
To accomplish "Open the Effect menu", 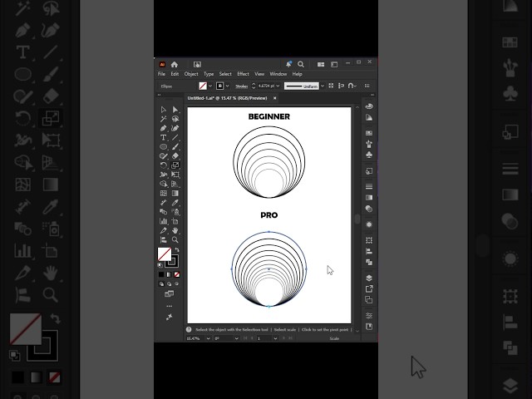I will (x=243, y=74).
